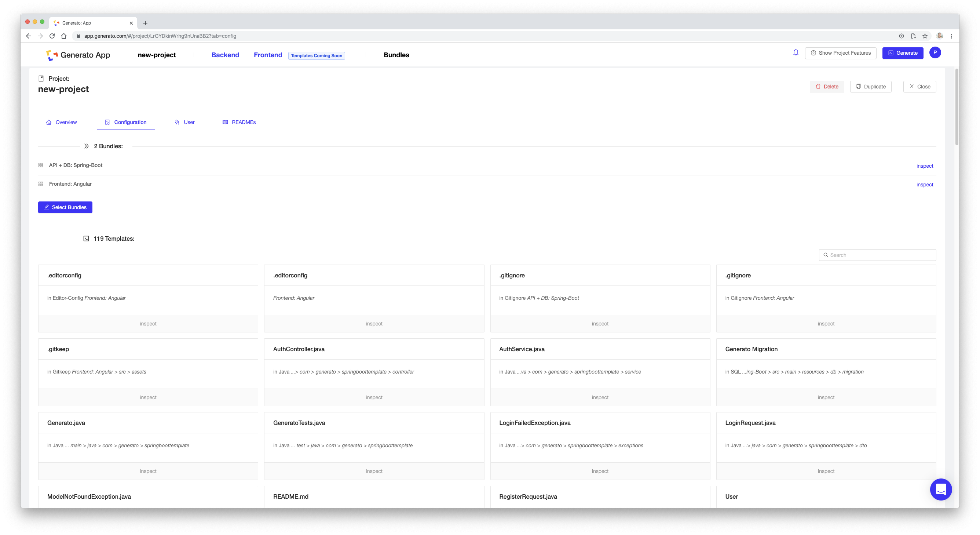Inspect the .gitkeep template
The image size is (980, 535).
tap(148, 397)
